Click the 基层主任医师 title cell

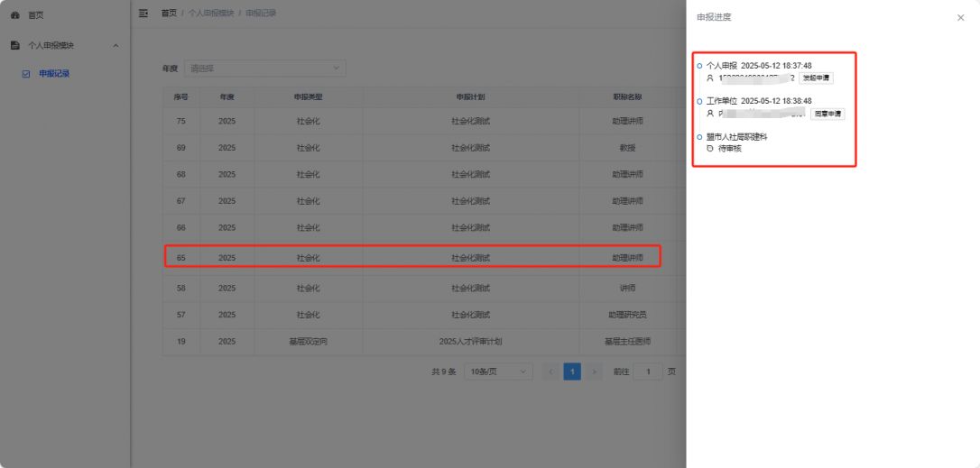pos(627,341)
